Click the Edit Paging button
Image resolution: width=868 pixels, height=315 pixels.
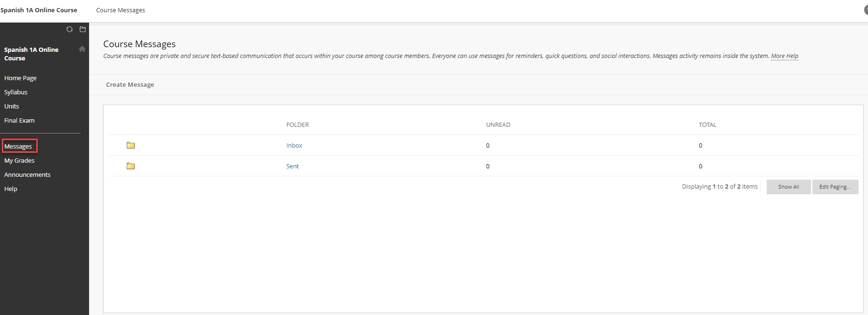pyautogui.click(x=835, y=187)
